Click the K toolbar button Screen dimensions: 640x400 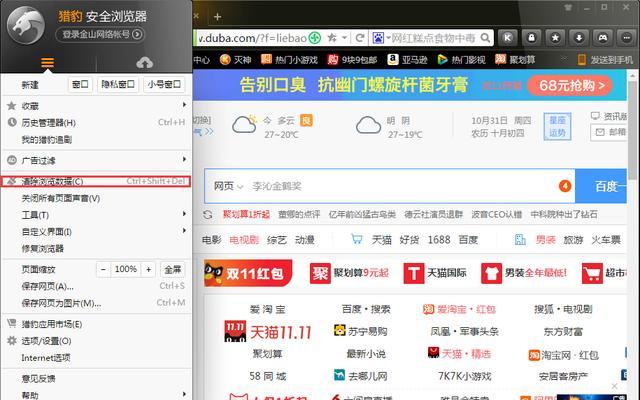[x=507, y=38]
